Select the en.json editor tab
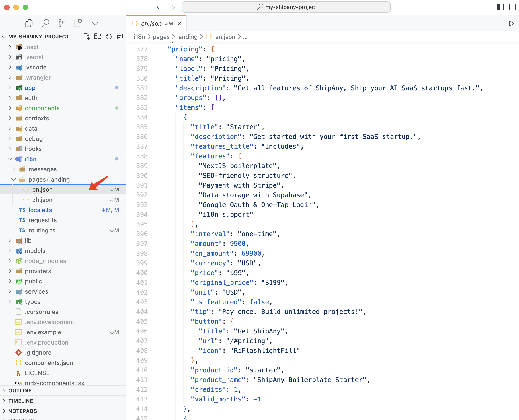This screenshot has width=519, height=420. pyautogui.click(x=156, y=23)
